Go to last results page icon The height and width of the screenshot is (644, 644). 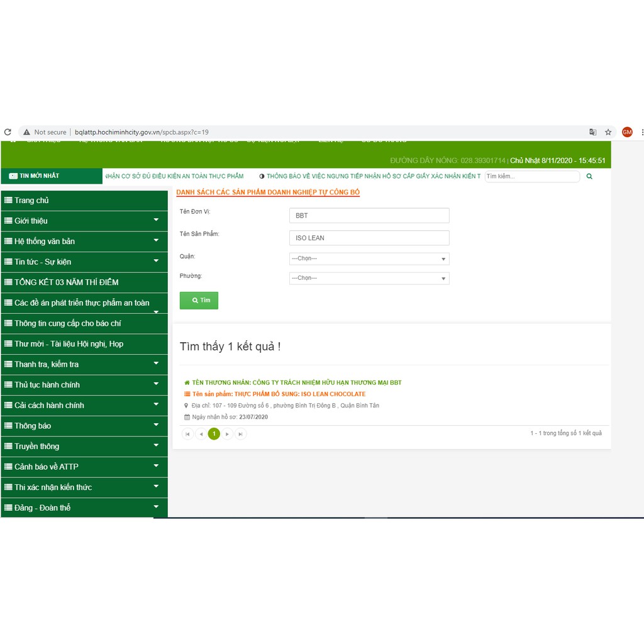tap(240, 434)
